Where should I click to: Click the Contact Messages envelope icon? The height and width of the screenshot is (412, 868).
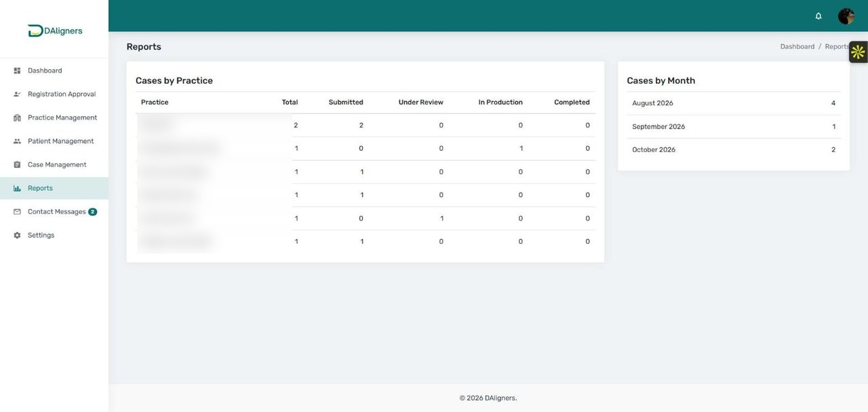(x=17, y=212)
